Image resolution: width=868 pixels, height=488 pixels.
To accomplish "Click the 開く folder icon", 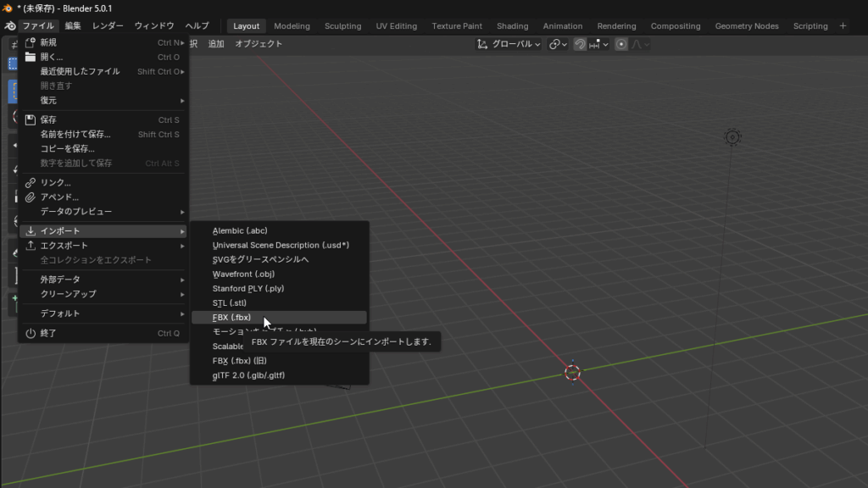I will (x=31, y=57).
